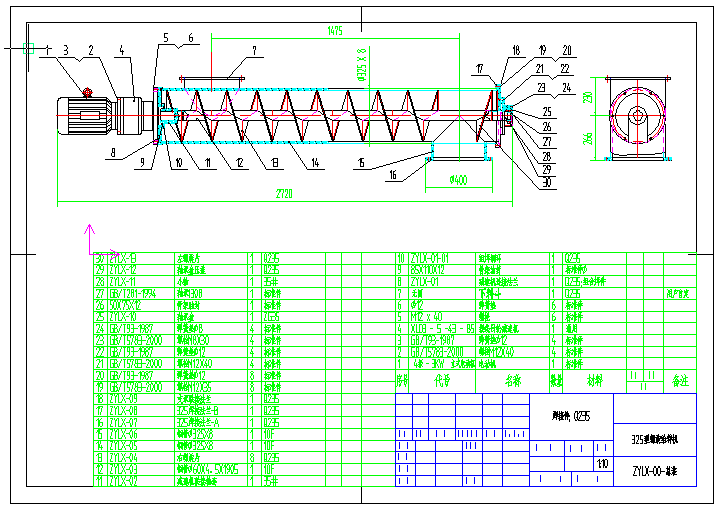
Task: Select the 2720 overall length dimension
Action: coord(284,194)
